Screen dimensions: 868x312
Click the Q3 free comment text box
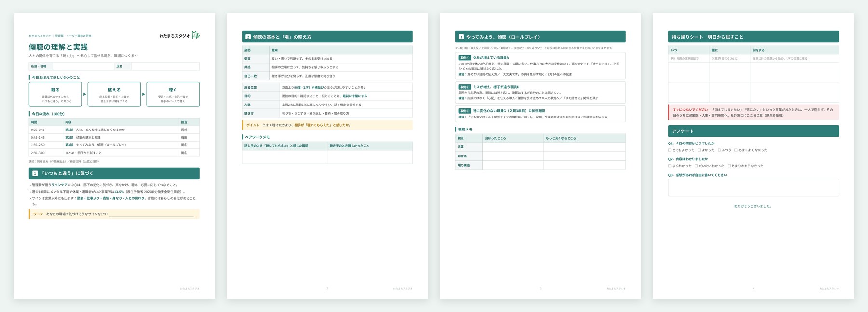753,188
